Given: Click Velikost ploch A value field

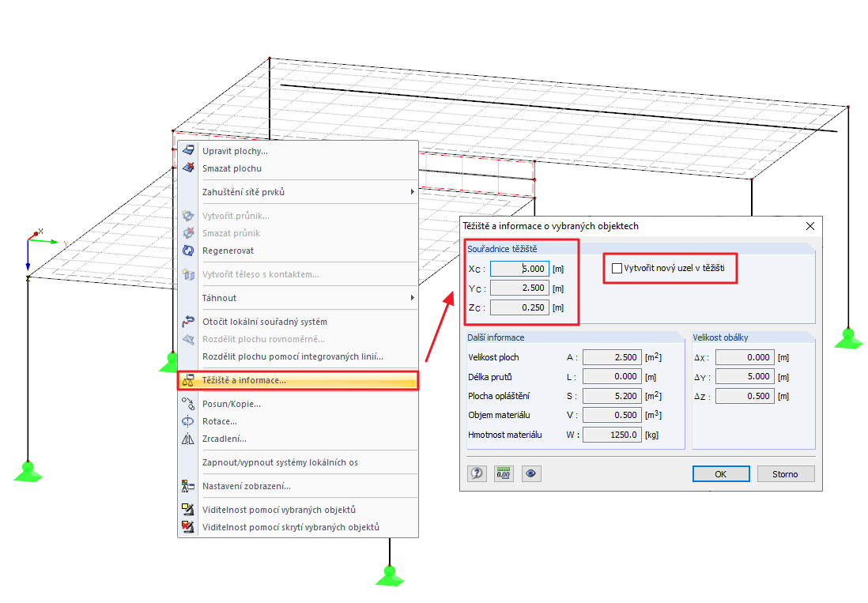Looking at the screenshot, I should pos(612,357).
